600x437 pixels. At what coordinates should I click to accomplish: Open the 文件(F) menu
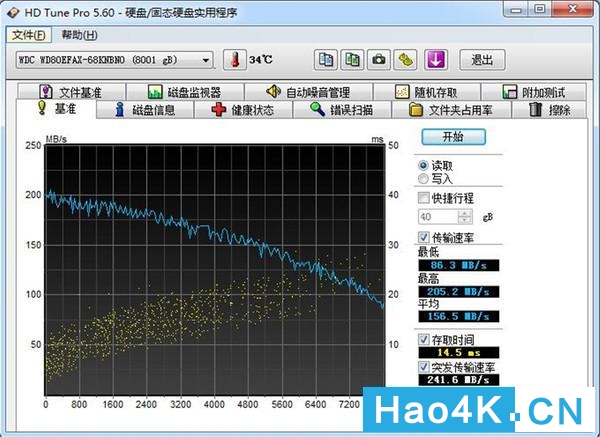28,35
